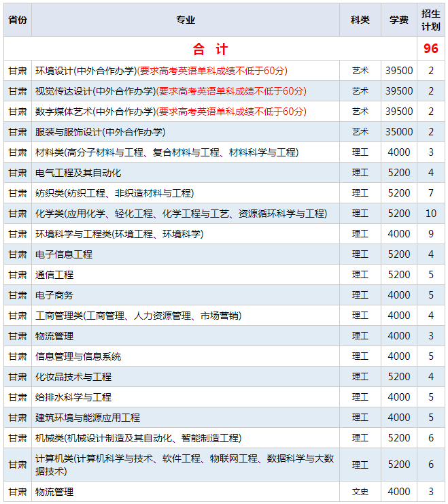Click the 学费 column header
The width and height of the screenshot is (448, 504).
tap(399, 20)
